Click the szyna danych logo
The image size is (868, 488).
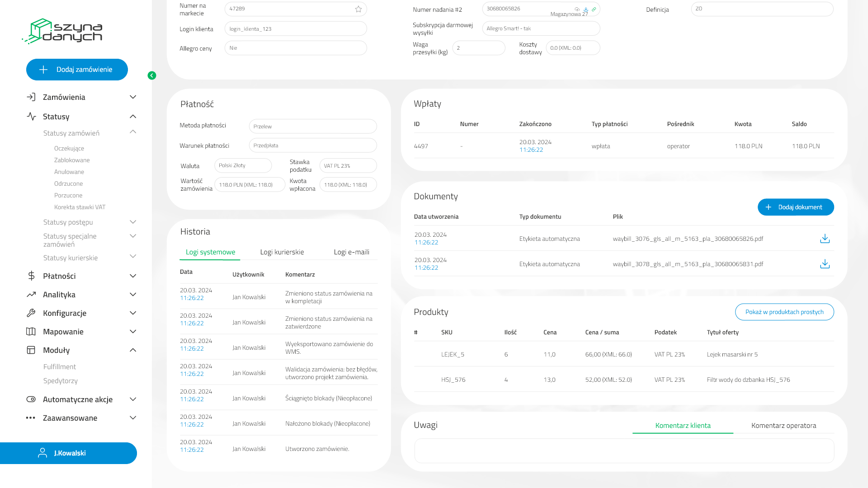(x=62, y=31)
